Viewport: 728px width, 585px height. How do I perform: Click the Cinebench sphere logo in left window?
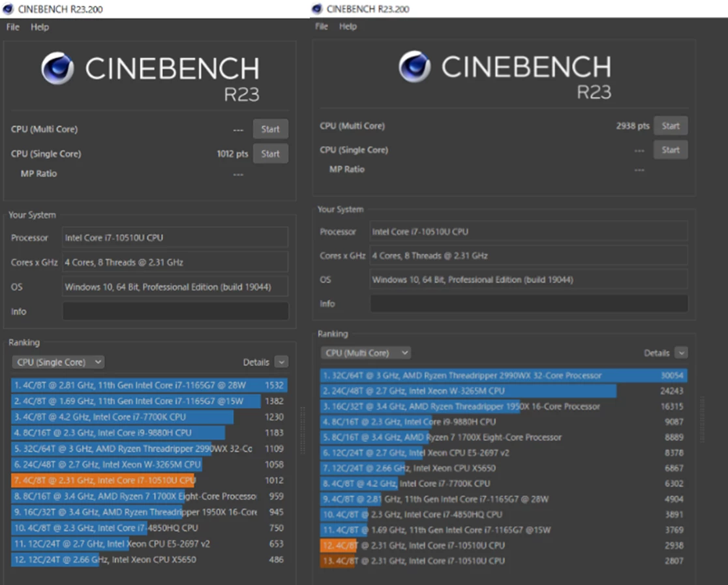coord(57,68)
